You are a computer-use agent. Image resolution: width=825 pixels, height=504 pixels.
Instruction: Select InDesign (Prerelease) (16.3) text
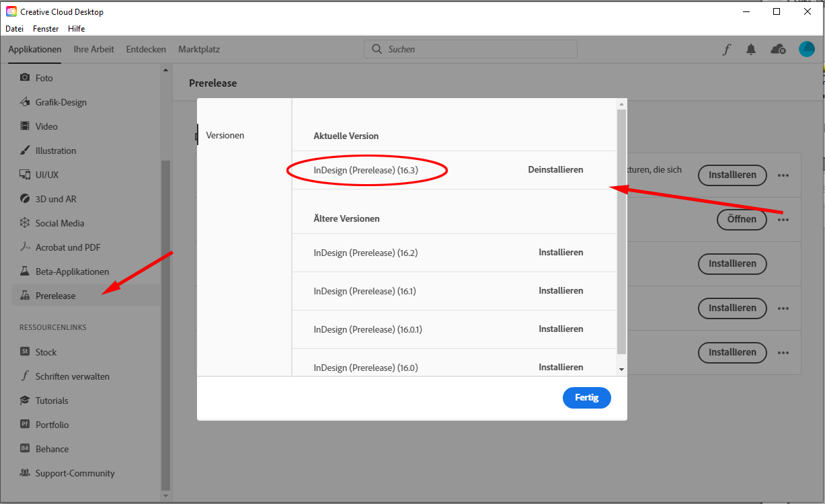tap(366, 170)
